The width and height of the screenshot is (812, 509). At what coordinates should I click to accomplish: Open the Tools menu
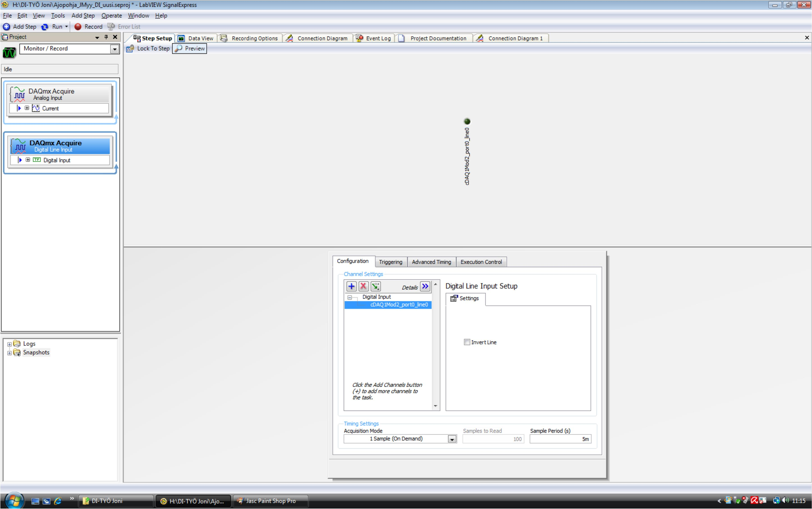click(58, 16)
